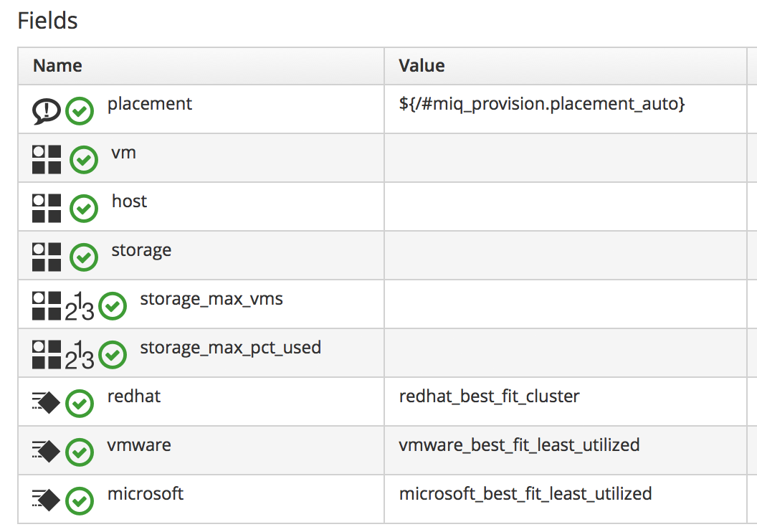Click the Value column header

(x=422, y=66)
